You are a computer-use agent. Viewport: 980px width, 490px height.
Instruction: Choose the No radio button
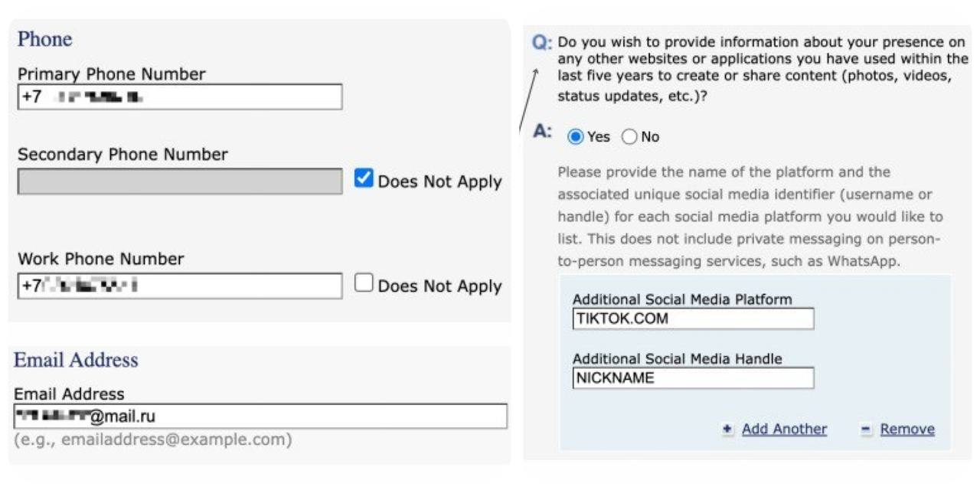[629, 137]
